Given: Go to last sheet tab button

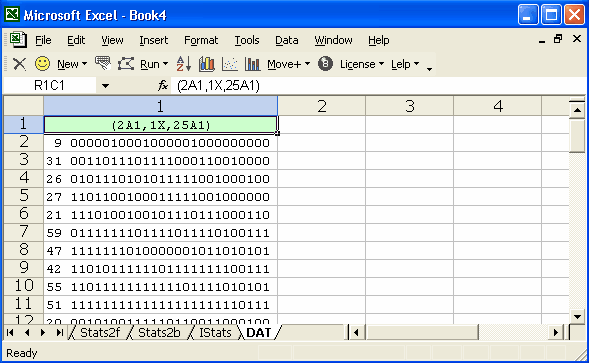Looking at the screenshot, I should 59,332.
